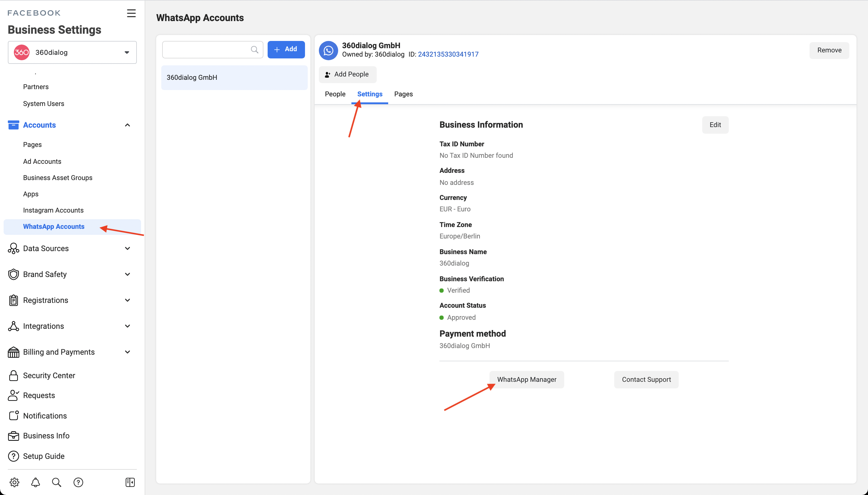Click the Remove button
The height and width of the screenshot is (495, 868).
829,50
